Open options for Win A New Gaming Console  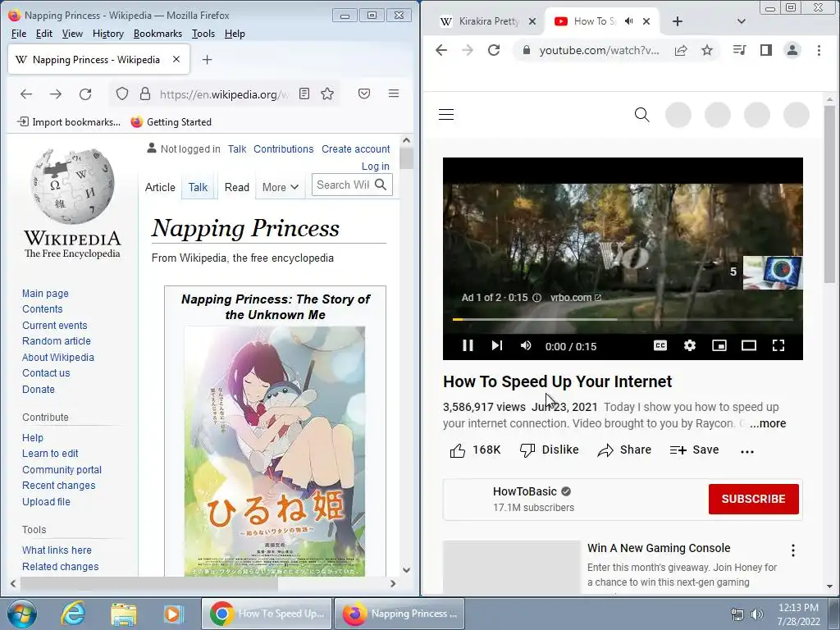(793, 550)
